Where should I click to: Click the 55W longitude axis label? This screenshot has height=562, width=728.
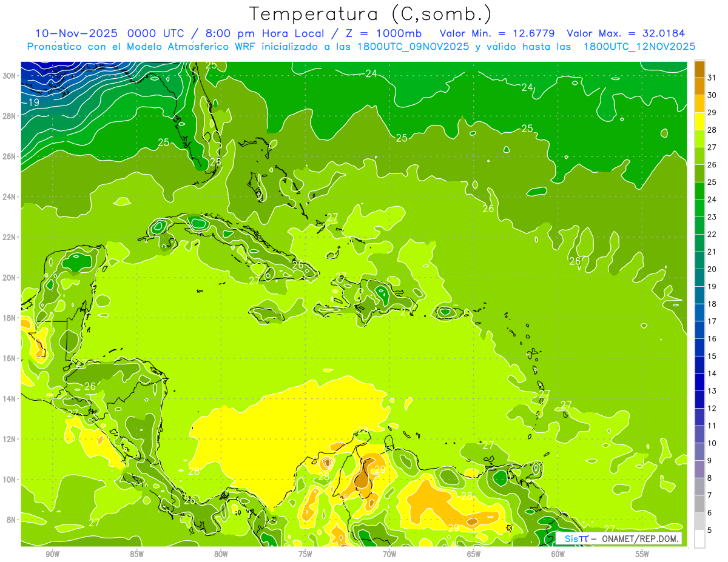[642, 554]
